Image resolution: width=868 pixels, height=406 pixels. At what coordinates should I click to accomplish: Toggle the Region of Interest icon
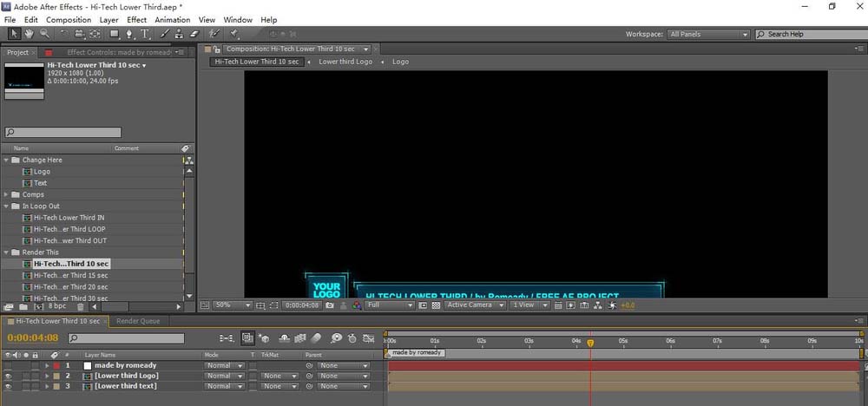pyautogui.click(x=423, y=304)
